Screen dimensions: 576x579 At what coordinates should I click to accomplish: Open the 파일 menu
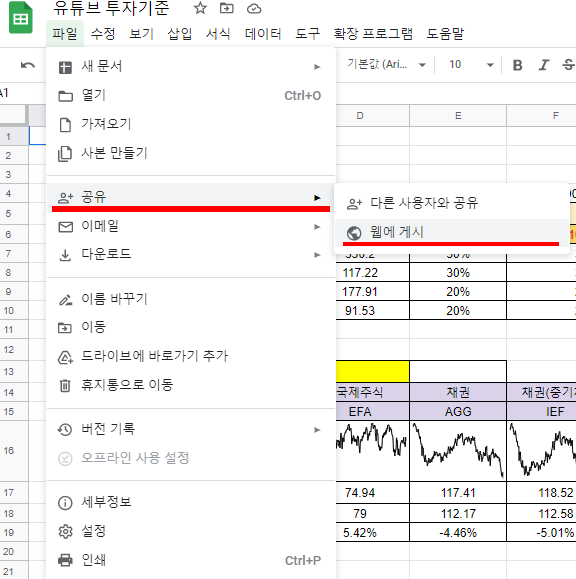65,34
